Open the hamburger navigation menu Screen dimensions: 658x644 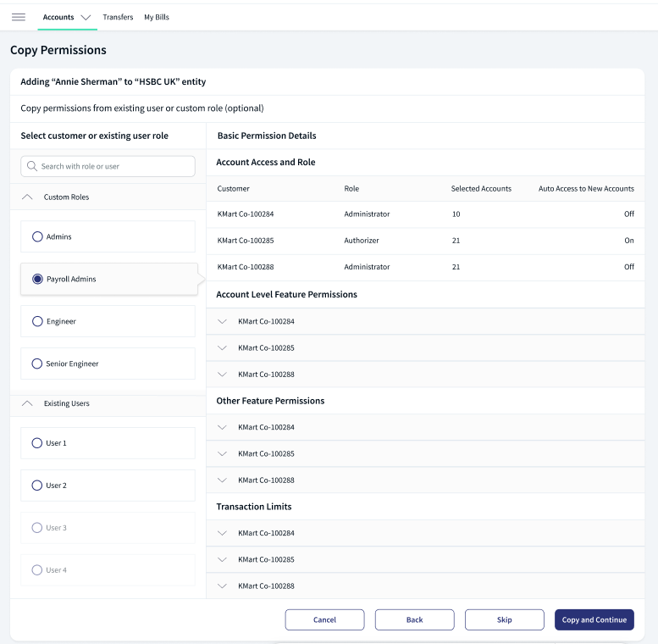coord(19,17)
